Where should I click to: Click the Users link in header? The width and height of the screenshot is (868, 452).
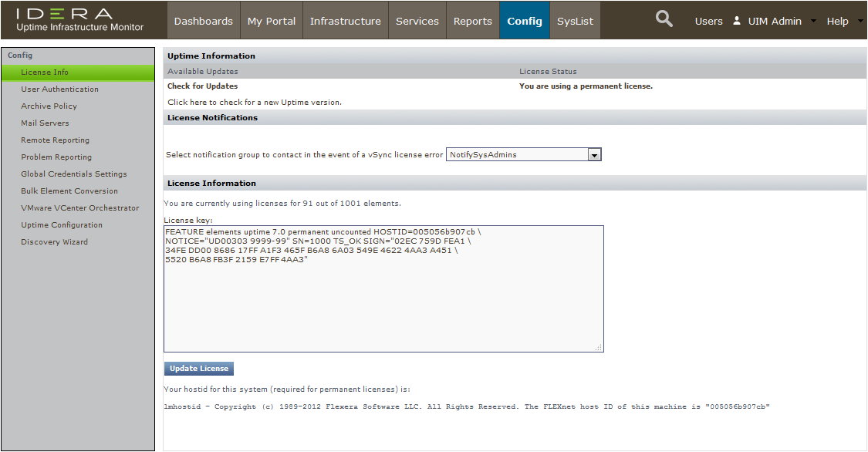click(x=708, y=21)
